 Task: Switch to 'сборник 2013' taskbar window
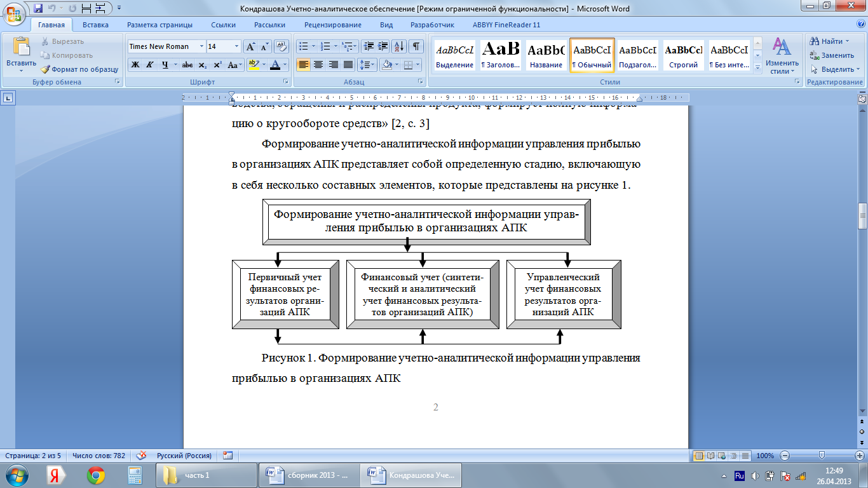tap(308, 475)
